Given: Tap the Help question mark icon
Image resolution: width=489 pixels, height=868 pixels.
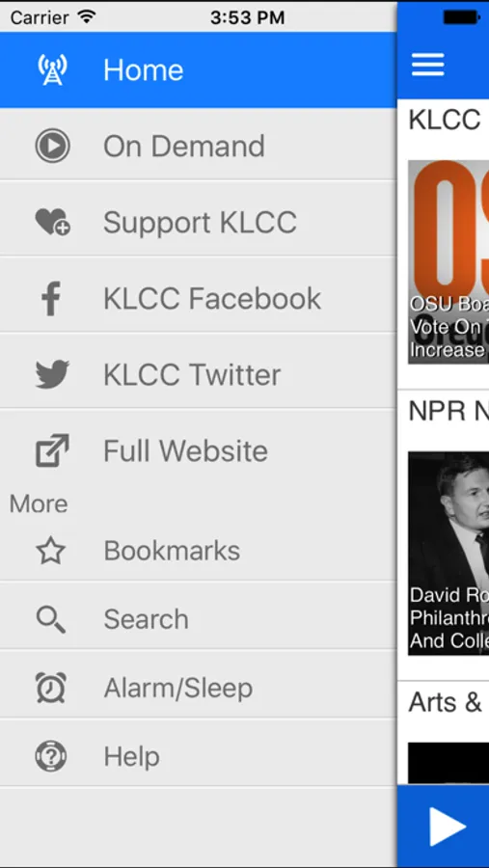Looking at the screenshot, I should click(x=51, y=756).
